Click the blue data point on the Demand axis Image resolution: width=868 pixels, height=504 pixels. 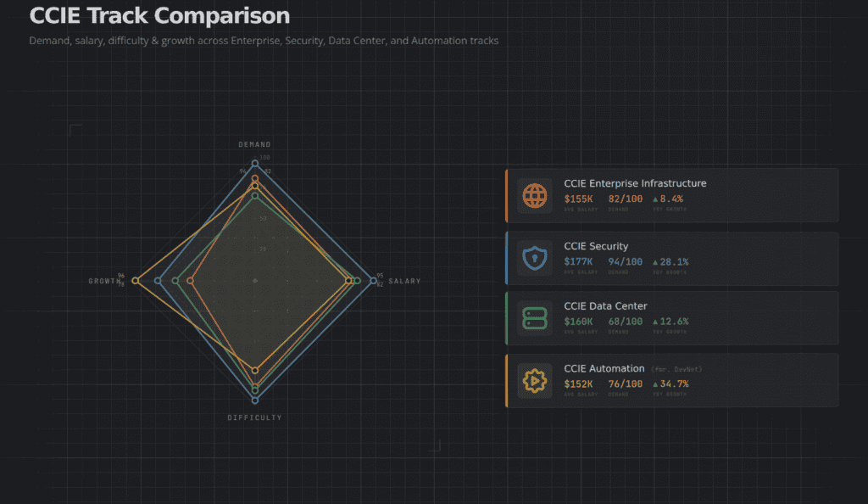254,164
